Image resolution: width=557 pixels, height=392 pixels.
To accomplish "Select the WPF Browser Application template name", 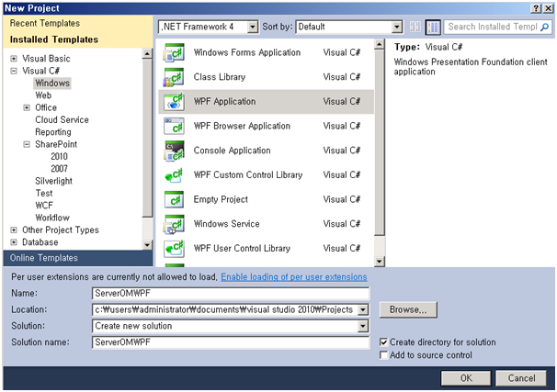I will coord(242,126).
